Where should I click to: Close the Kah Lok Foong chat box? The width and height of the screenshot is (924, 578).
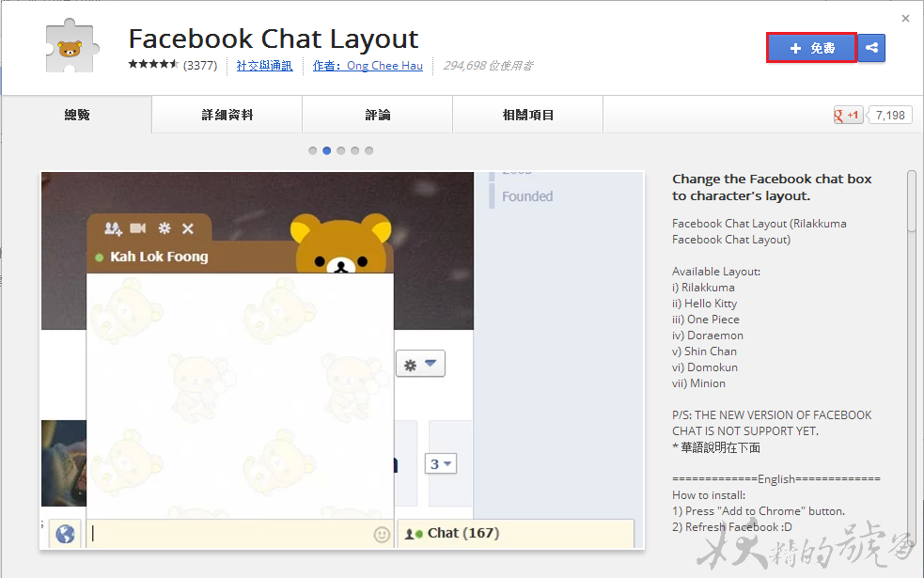click(188, 228)
